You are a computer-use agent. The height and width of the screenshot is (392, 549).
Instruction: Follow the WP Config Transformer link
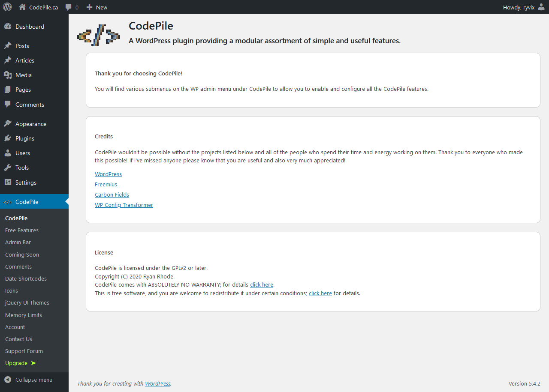click(x=124, y=205)
